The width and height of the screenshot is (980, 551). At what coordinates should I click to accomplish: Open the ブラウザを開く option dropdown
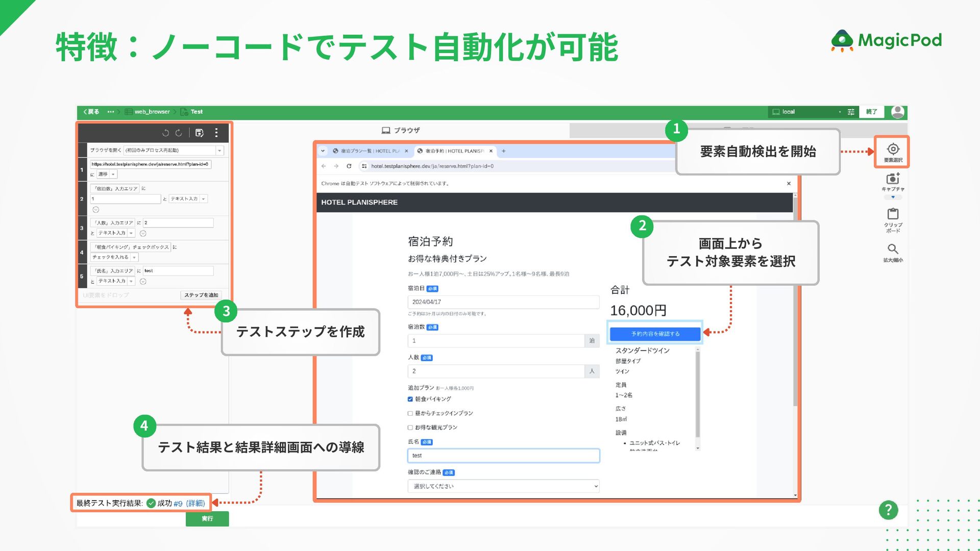[219, 151]
